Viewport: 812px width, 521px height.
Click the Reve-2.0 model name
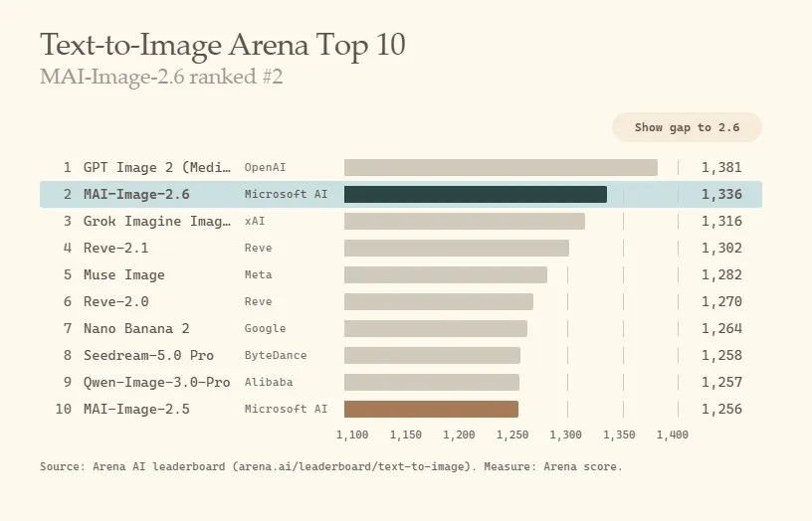(116, 301)
